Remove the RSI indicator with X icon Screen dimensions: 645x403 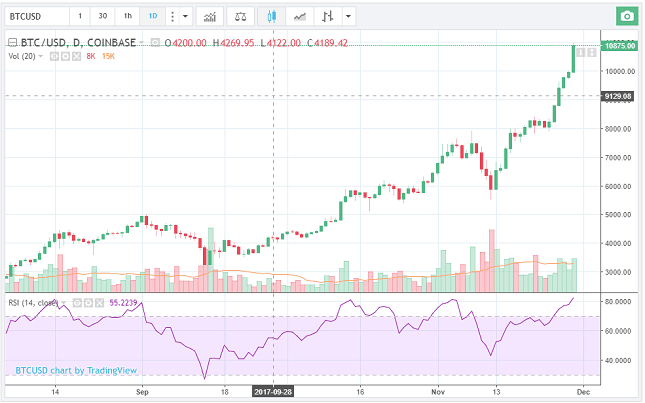pos(99,303)
